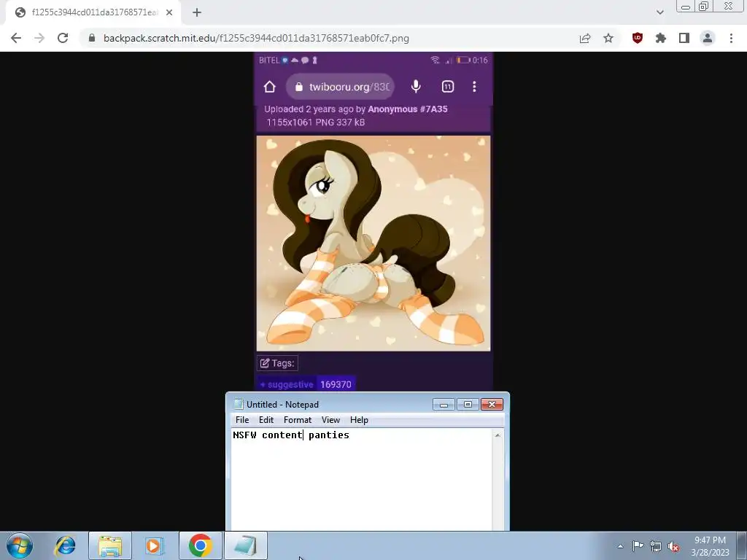Image resolution: width=747 pixels, height=560 pixels.
Task: Click the address bar URL
Action: (256, 38)
